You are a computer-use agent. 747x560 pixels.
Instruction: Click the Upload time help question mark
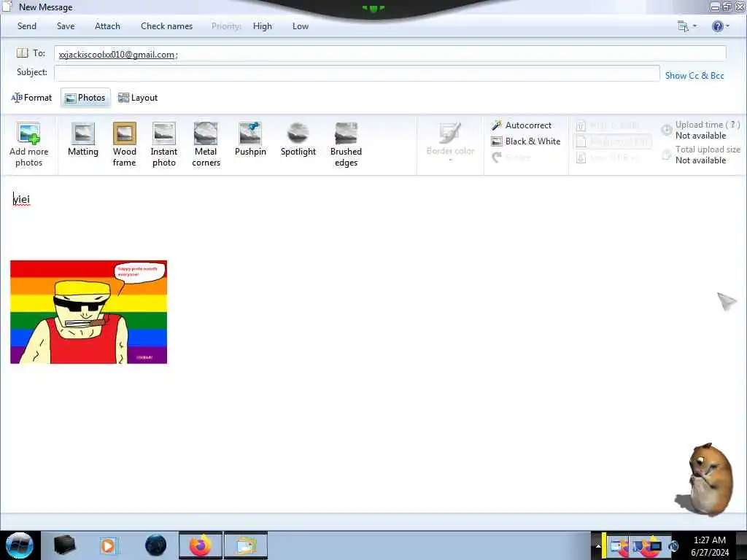click(x=732, y=125)
